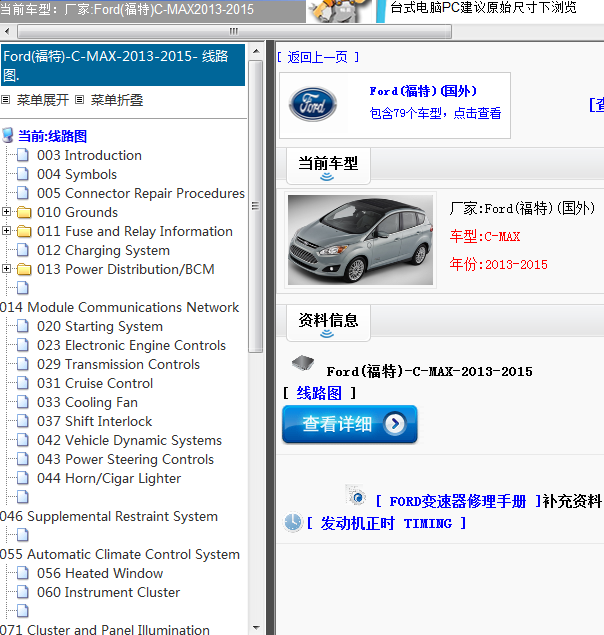The image size is (604, 635).
Task: Click the 返回上一页 back link
Action: 318,57
